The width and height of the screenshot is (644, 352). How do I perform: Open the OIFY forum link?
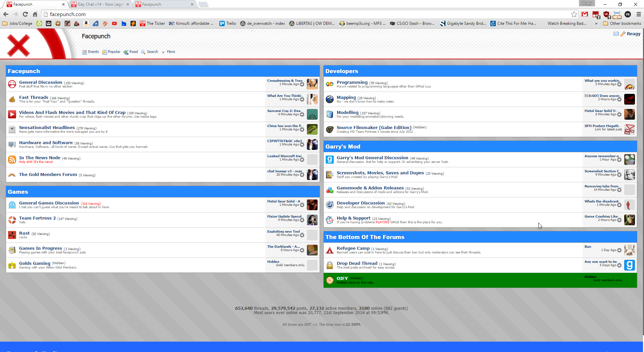pyautogui.click(x=342, y=278)
